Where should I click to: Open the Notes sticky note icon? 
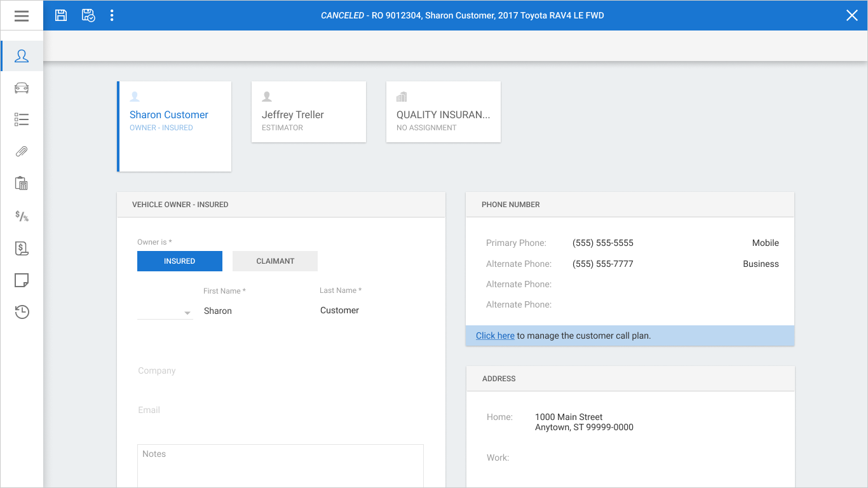coord(22,280)
